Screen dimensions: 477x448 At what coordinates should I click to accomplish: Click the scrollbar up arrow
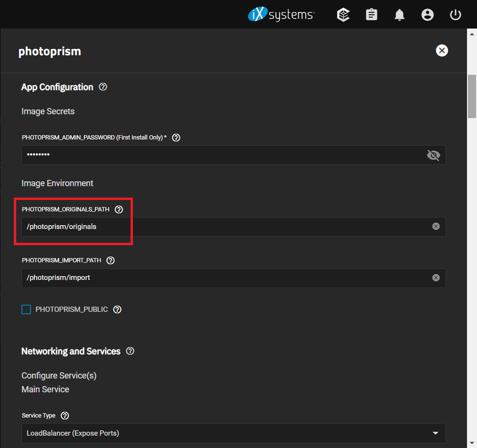coord(472,34)
